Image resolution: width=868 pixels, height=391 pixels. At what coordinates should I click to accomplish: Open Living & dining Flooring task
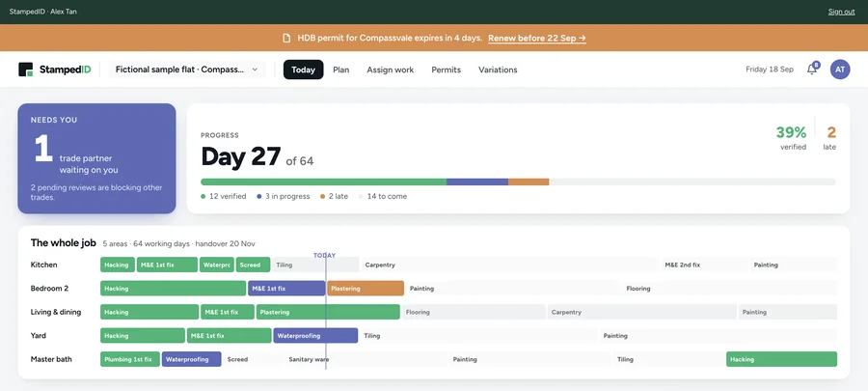click(474, 312)
